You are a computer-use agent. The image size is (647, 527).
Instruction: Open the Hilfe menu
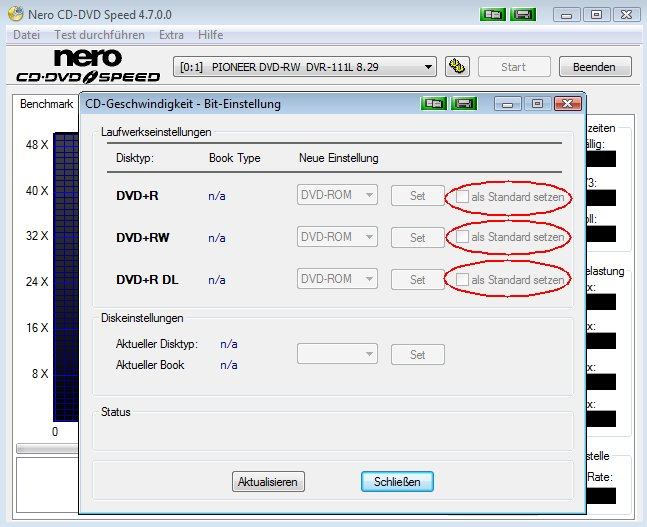click(x=210, y=35)
